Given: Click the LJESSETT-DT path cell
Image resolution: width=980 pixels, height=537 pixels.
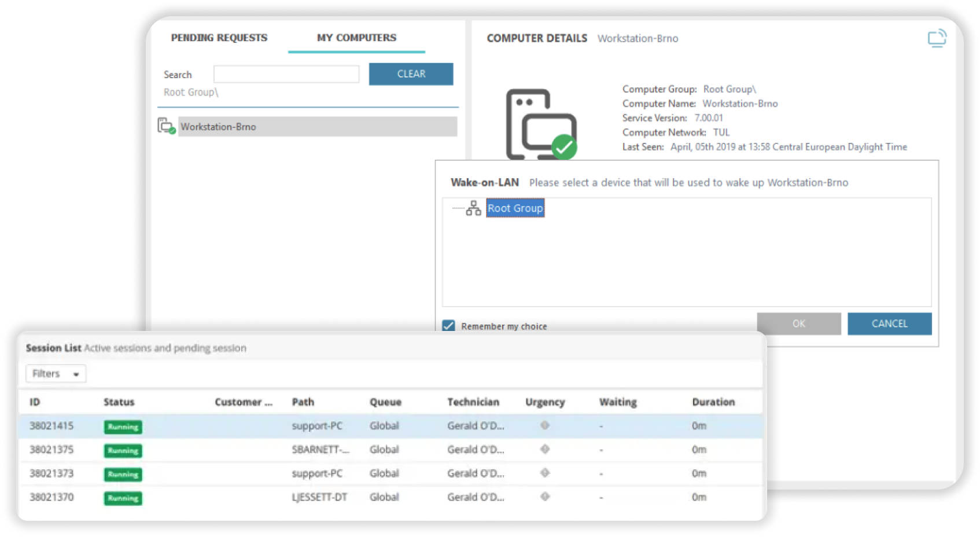Looking at the screenshot, I should (319, 497).
